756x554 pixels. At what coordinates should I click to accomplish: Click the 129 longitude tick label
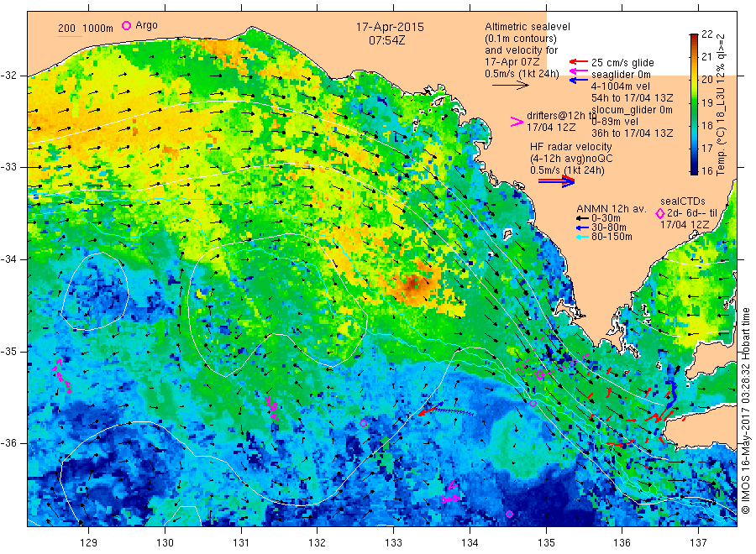89,542
